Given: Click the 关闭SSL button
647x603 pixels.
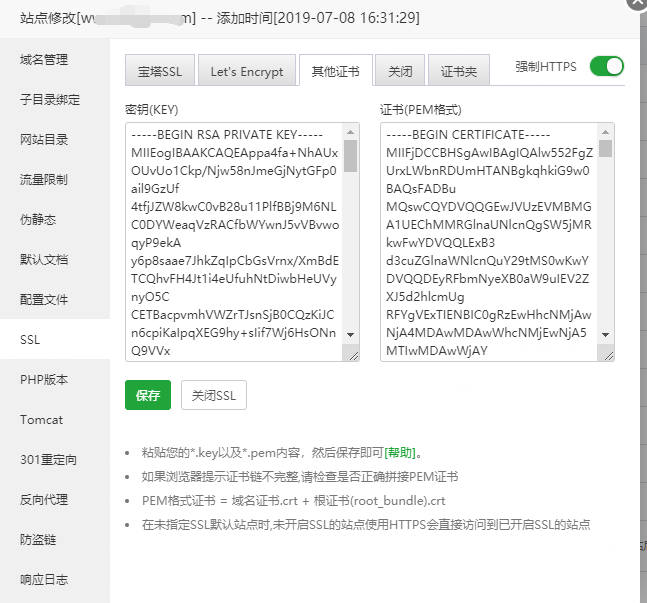Looking at the screenshot, I should point(213,395).
